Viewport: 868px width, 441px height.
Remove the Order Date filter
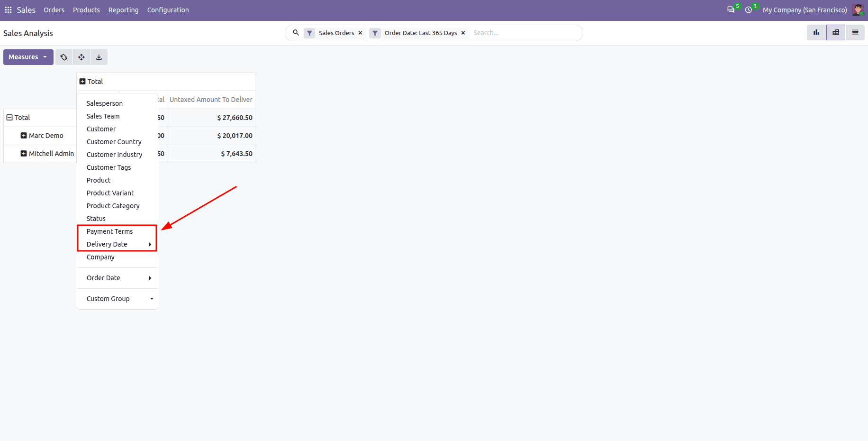(463, 33)
